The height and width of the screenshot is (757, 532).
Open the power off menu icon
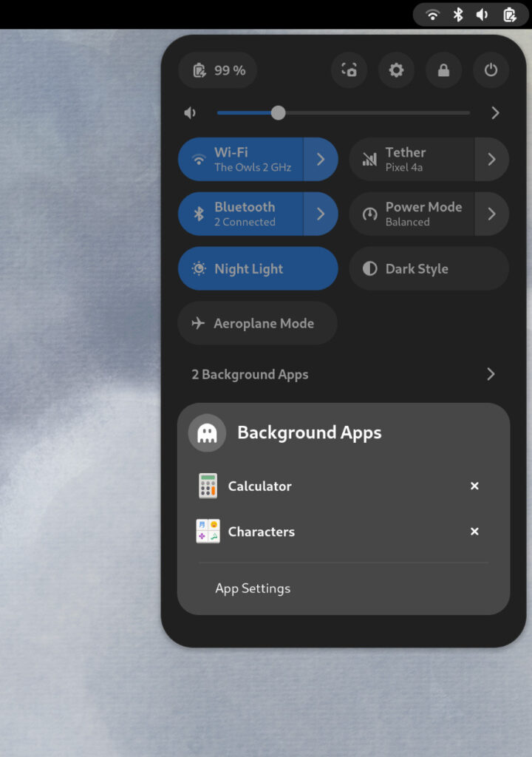pyautogui.click(x=491, y=70)
